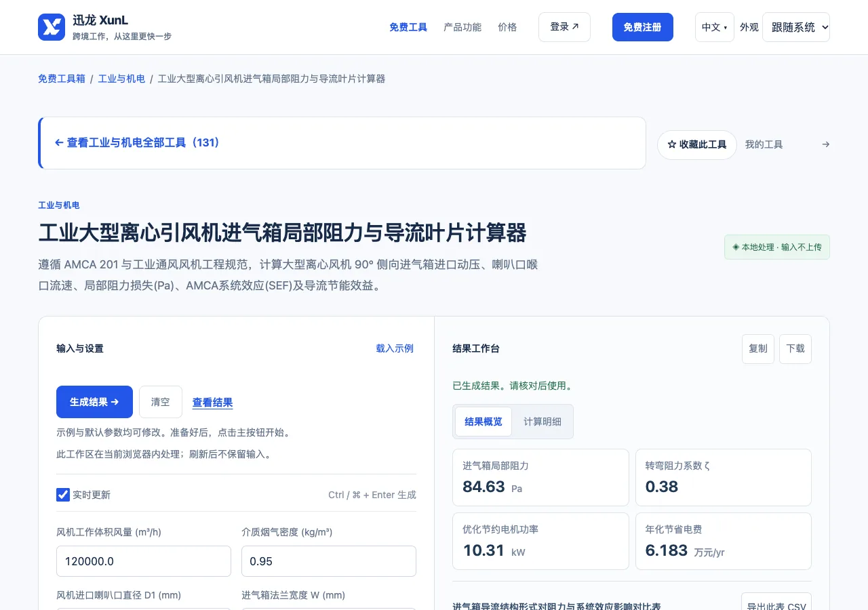Follow the 查看结果 link

[x=213, y=403]
